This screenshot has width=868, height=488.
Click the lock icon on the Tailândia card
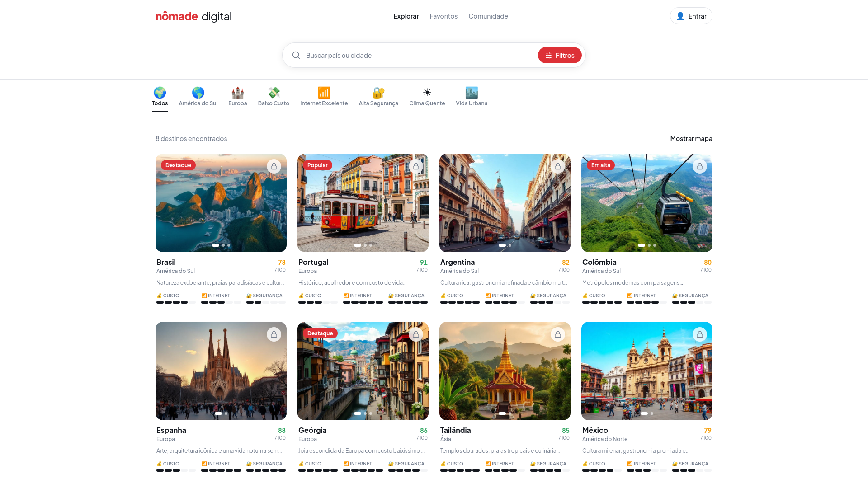pos(558,334)
